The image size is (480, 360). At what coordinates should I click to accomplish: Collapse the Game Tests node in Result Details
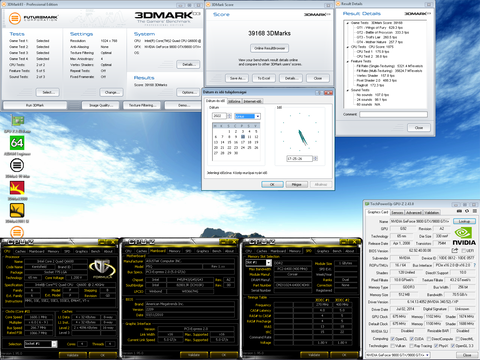pyautogui.click(x=348, y=23)
